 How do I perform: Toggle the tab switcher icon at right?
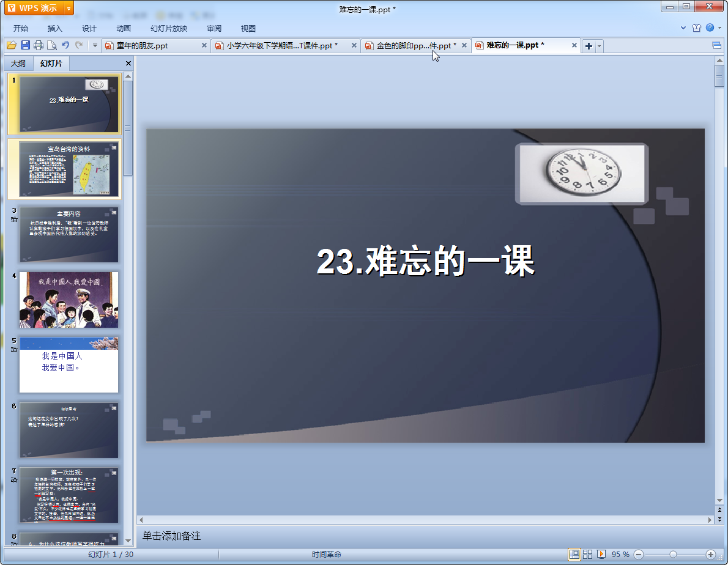coord(716,45)
